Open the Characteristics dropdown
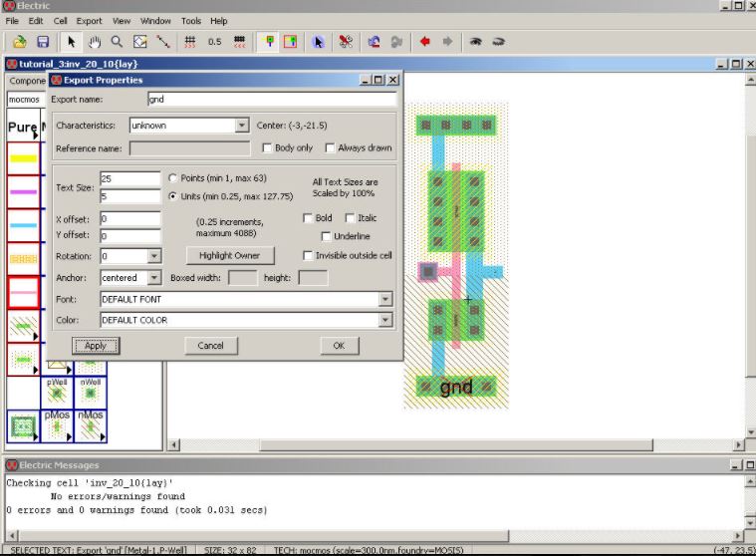 pyautogui.click(x=241, y=126)
